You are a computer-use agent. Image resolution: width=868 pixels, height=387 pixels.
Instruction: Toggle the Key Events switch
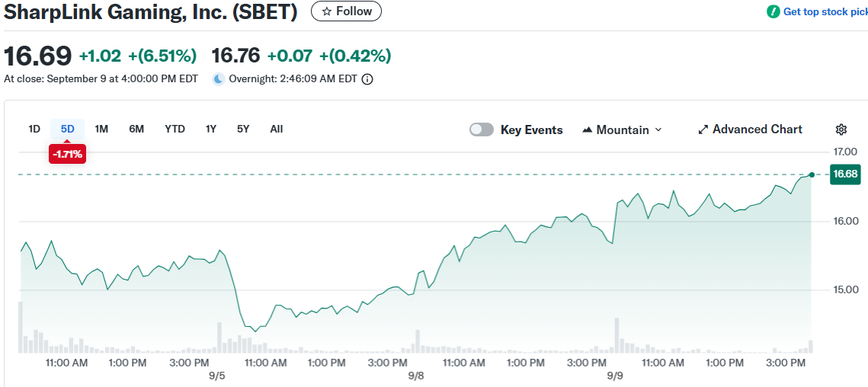pos(481,130)
